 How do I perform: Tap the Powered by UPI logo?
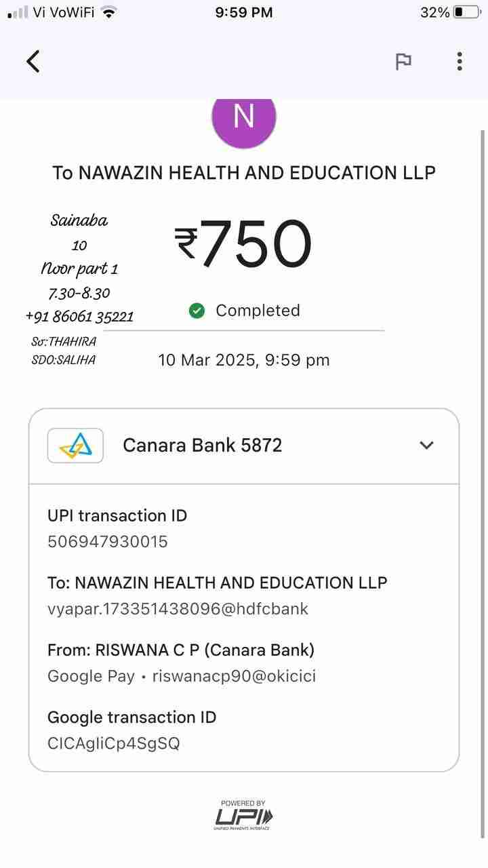coord(244,814)
